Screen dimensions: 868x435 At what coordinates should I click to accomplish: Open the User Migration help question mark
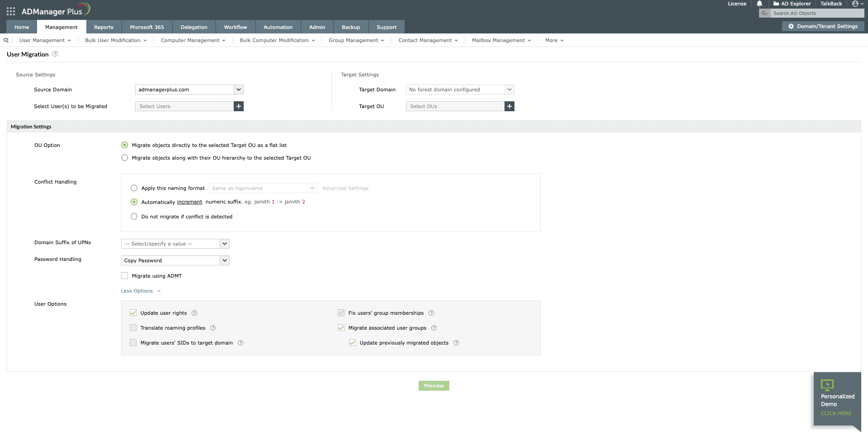[56, 54]
